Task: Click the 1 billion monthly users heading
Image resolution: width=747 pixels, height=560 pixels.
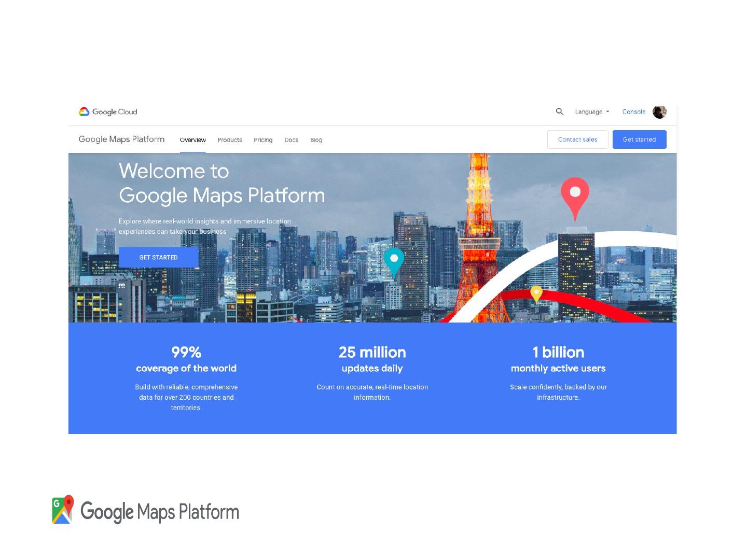Action: pyautogui.click(x=558, y=353)
